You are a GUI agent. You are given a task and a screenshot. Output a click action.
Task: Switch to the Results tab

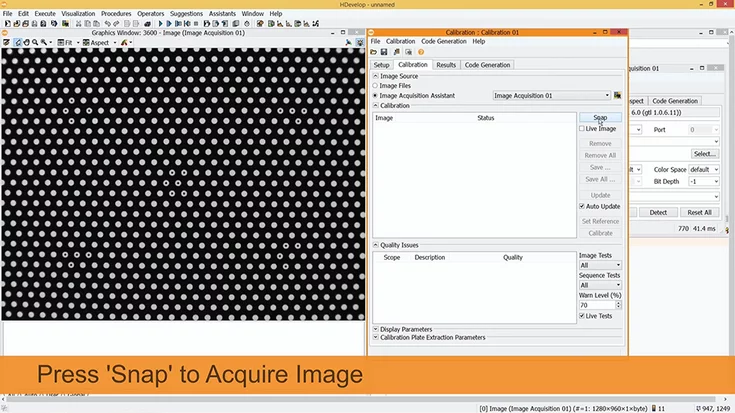click(446, 65)
